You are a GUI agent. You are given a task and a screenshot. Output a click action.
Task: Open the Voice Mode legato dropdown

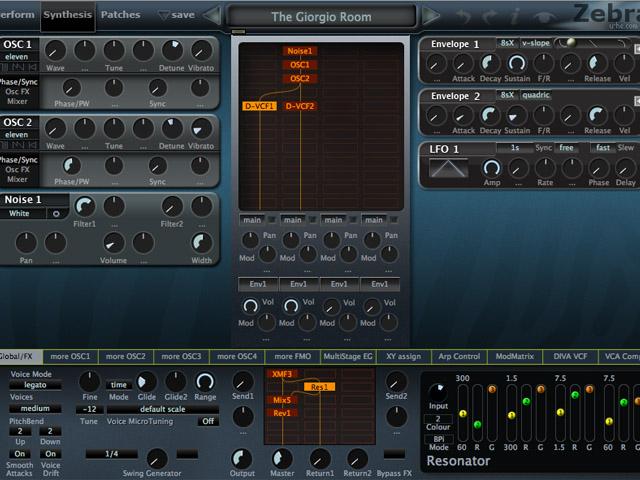tap(35, 385)
